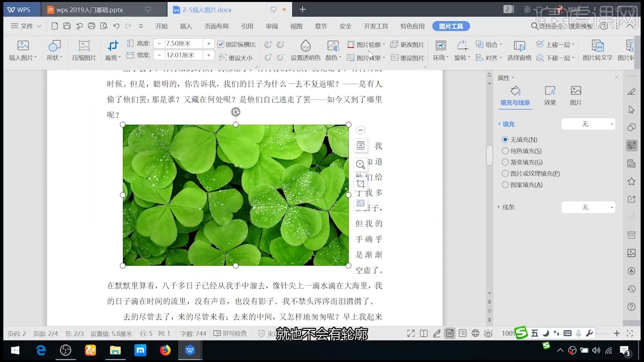Open the Page Layout (页面布局) tab

click(x=216, y=26)
